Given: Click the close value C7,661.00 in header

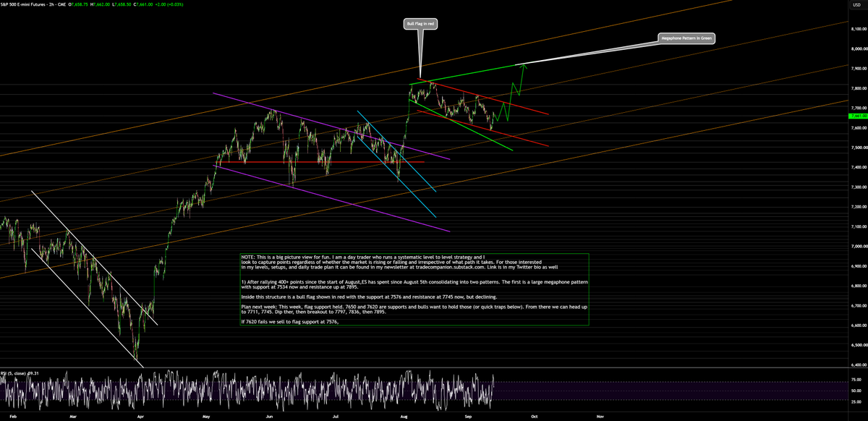Looking at the screenshot, I should click(143, 4).
